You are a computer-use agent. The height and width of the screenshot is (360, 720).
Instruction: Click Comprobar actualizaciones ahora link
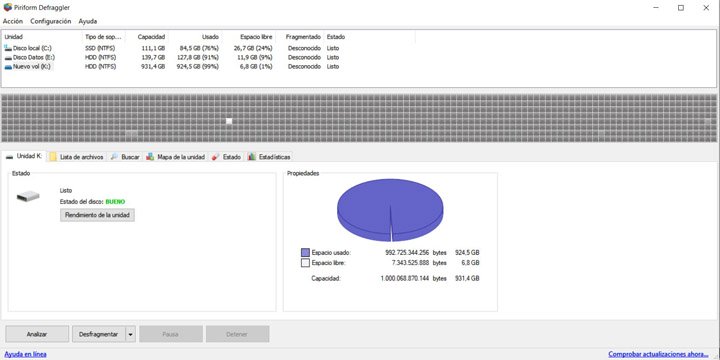pyautogui.click(x=658, y=354)
